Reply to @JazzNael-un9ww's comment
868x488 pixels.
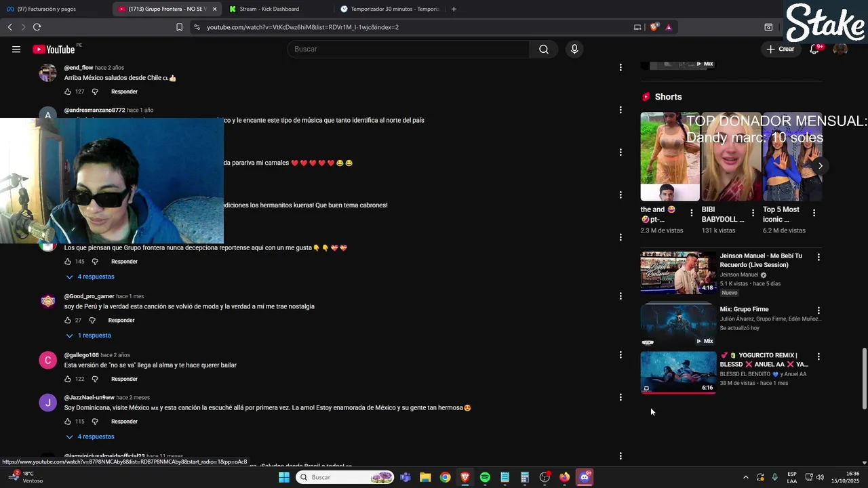click(124, 422)
